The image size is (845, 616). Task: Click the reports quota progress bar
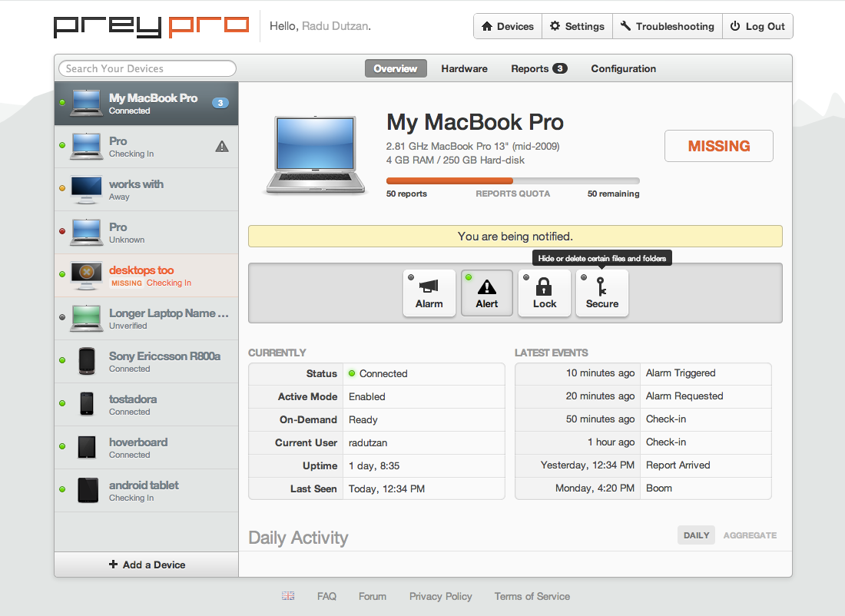(x=512, y=181)
